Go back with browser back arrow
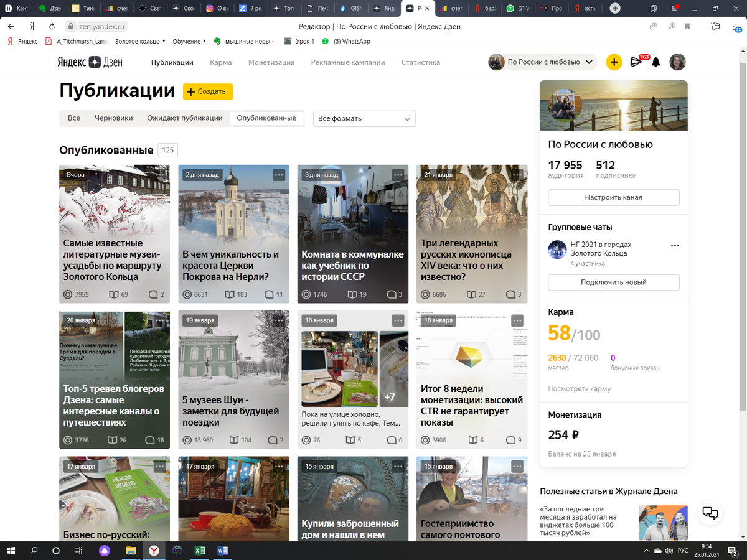The height and width of the screenshot is (560, 747). click(x=11, y=26)
